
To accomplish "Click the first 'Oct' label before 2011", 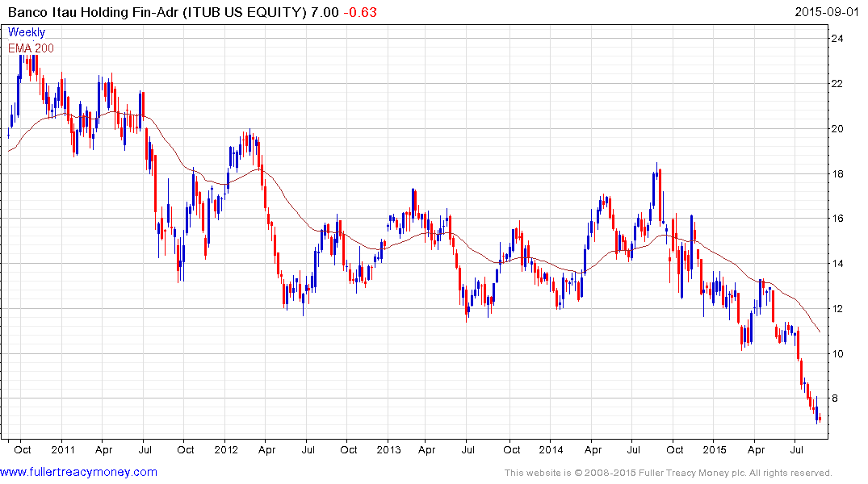I will point(23,449).
